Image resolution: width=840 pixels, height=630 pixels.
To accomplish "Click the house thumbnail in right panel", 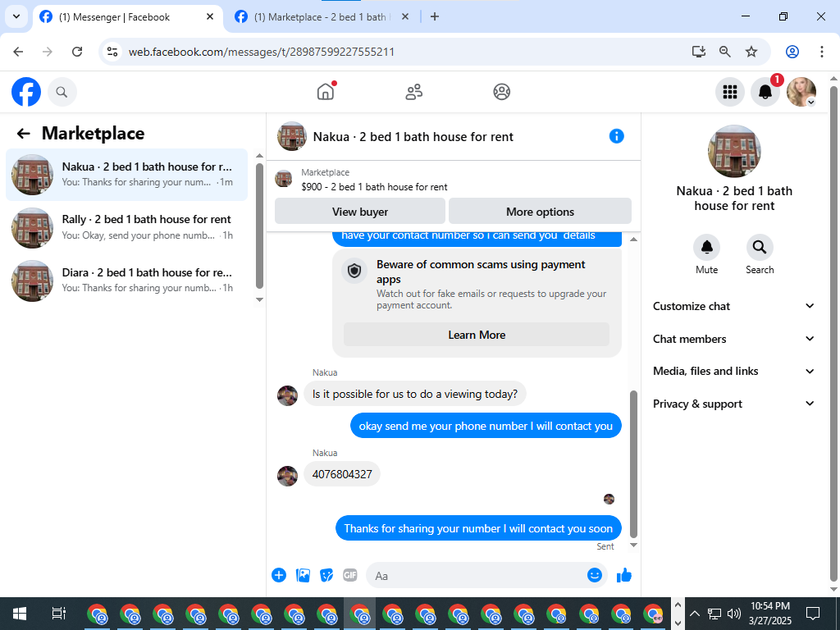I will coord(734,151).
